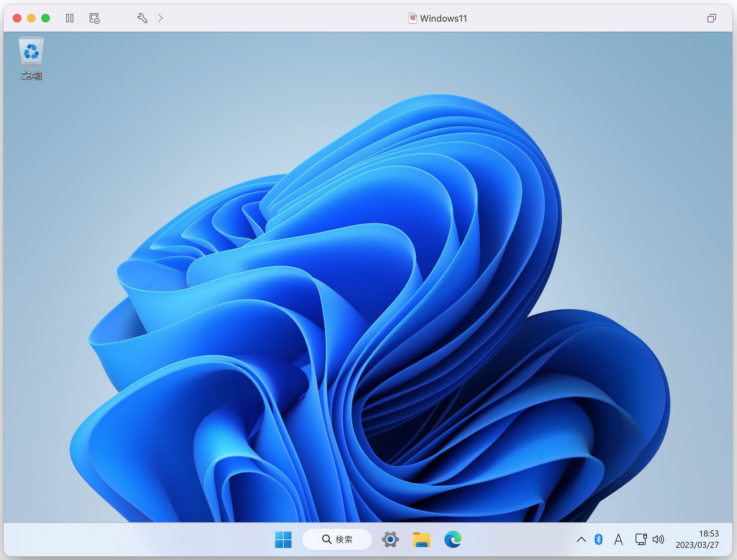Click inside the taskbar search field
The image size is (737, 560).
point(337,539)
